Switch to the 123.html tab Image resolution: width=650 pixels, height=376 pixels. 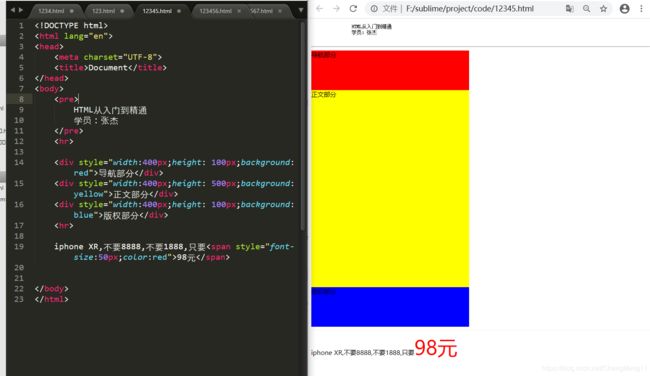[103, 11]
